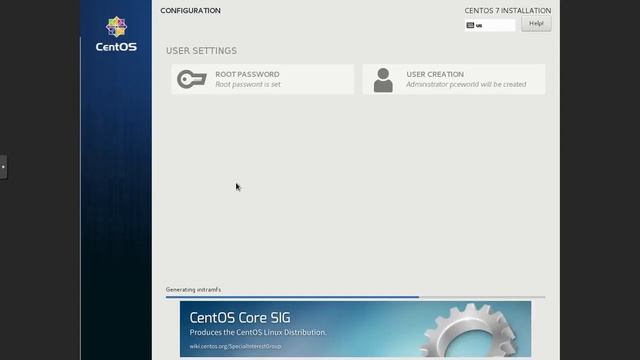Click the 'Generating initramfs' status text
640x360 pixels.
(193, 289)
